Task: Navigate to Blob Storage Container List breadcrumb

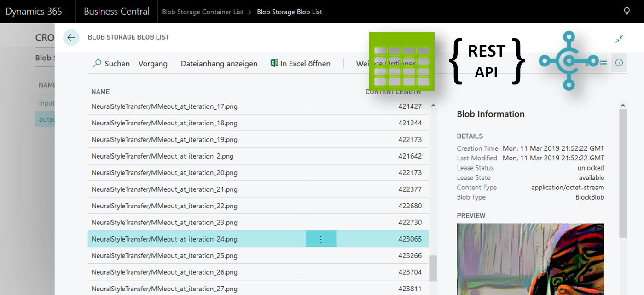Action: [x=203, y=12]
